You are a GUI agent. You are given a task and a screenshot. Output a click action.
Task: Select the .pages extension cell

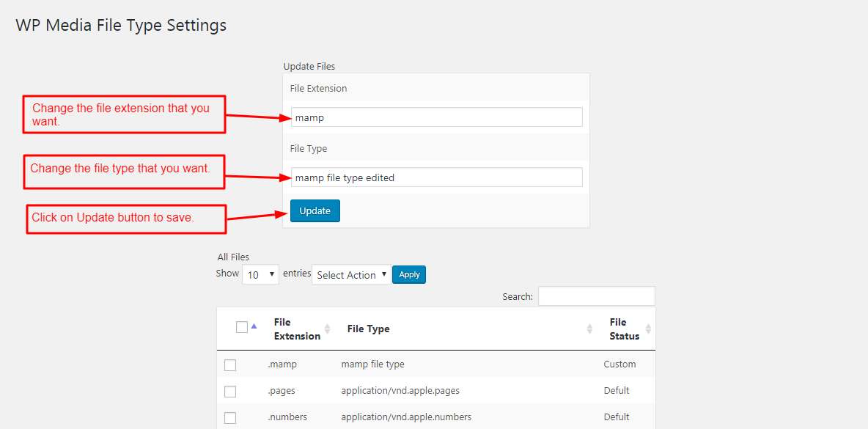point(282,390)
